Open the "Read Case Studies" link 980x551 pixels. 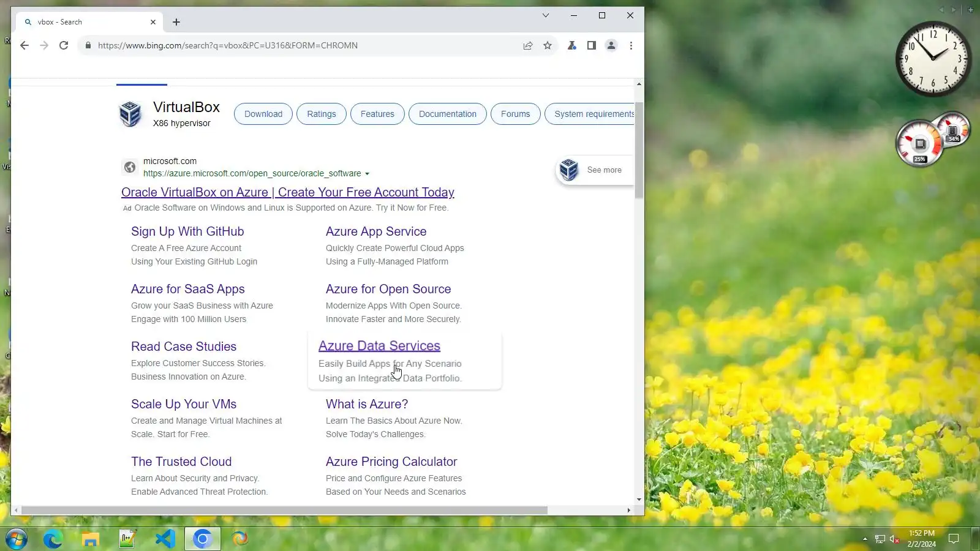pyautogui.click(x=184, y=347)
